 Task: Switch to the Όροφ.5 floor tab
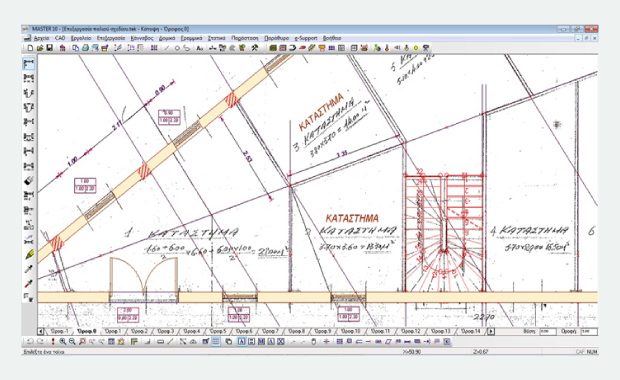[x=218, y=331]
